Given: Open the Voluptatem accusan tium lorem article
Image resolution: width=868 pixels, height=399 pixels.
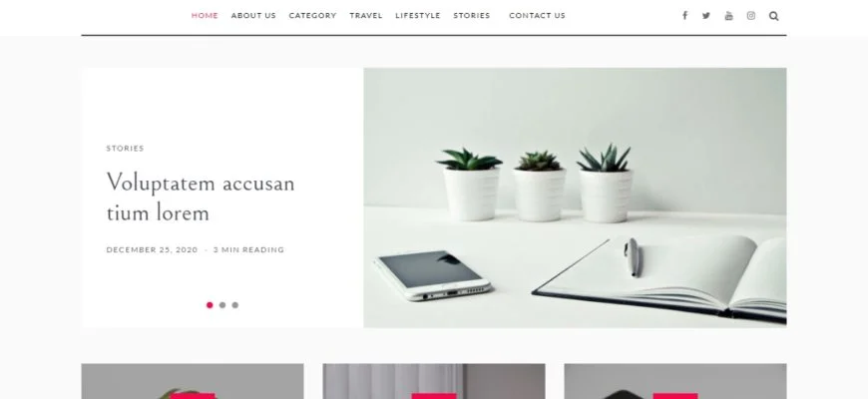Looking at the screenshot, I should [x=201, y=198].
